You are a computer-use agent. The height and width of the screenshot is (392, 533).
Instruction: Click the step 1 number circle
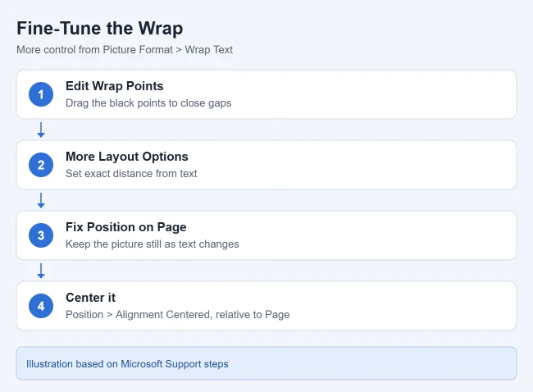pos(41,94)
